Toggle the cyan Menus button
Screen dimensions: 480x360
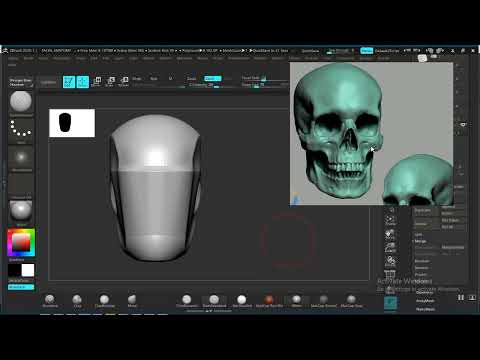tap(367, 51)
